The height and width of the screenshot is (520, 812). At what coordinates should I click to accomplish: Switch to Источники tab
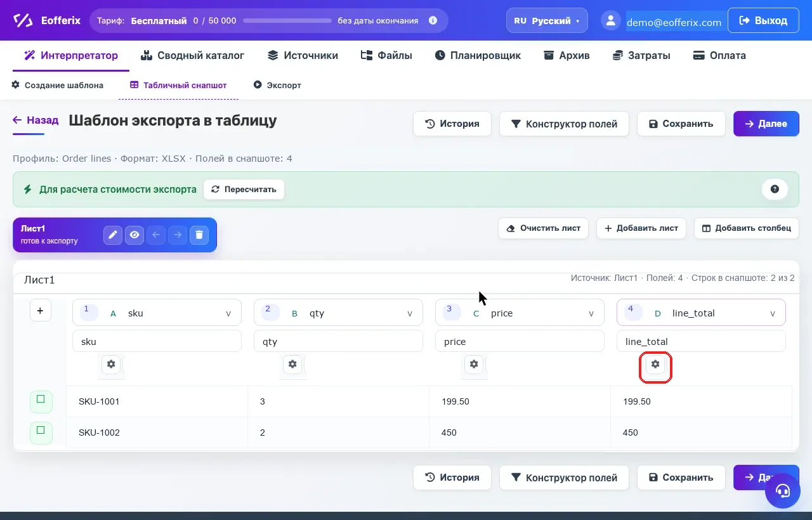click(303, 55)
